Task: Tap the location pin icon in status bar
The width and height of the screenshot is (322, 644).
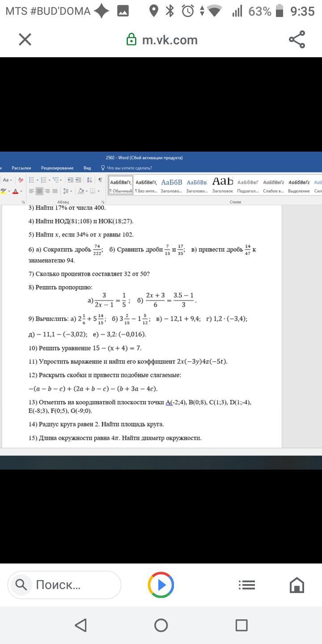Action: [154, 11]
